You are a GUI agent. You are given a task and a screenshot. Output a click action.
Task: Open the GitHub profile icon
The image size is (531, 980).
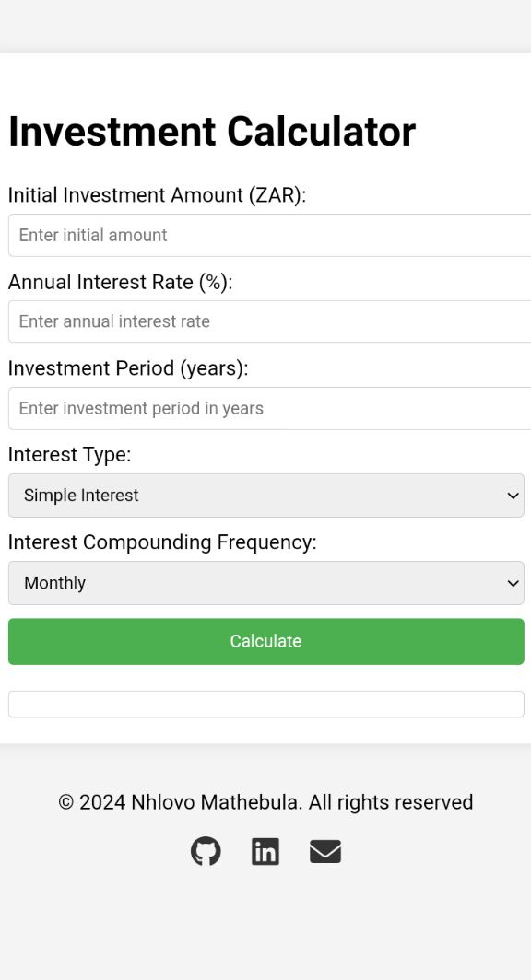tap(206, 851)
